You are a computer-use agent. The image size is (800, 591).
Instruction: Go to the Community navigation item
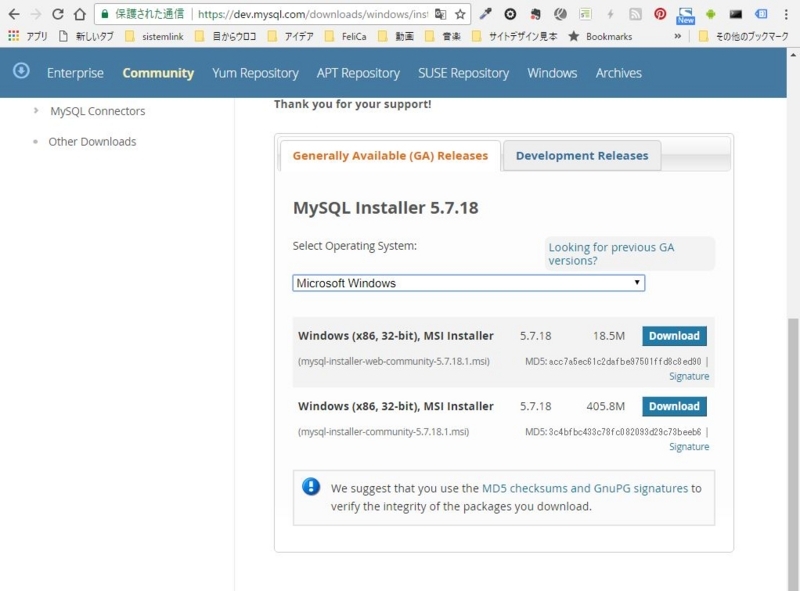pyautogui.click(x=158, y=73)
